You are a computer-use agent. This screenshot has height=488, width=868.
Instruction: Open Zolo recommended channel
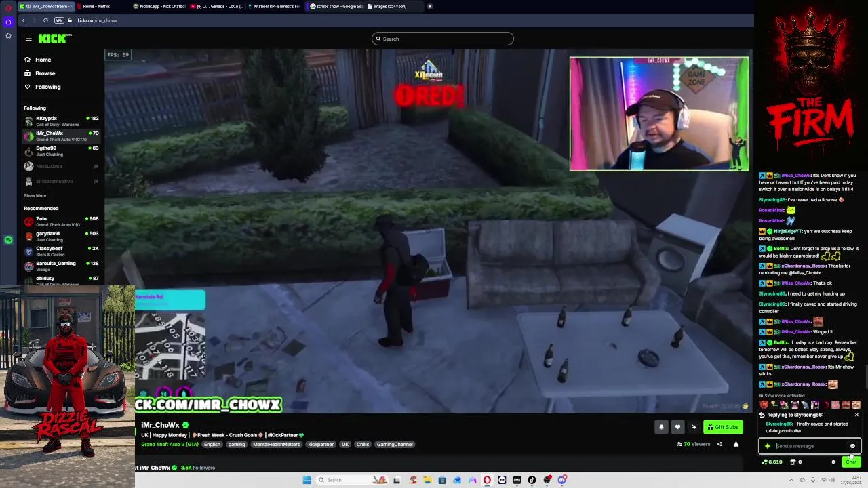(x=61, y=221)
